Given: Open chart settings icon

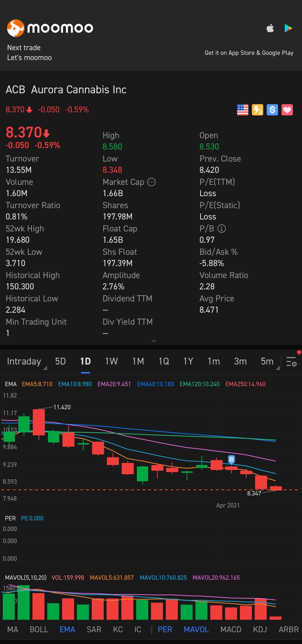Looking at the screenshot, I should [x=291, y=361].
